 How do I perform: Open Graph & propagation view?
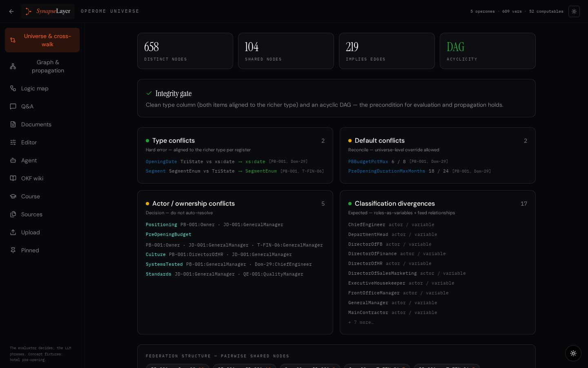[x=42, y=66]
